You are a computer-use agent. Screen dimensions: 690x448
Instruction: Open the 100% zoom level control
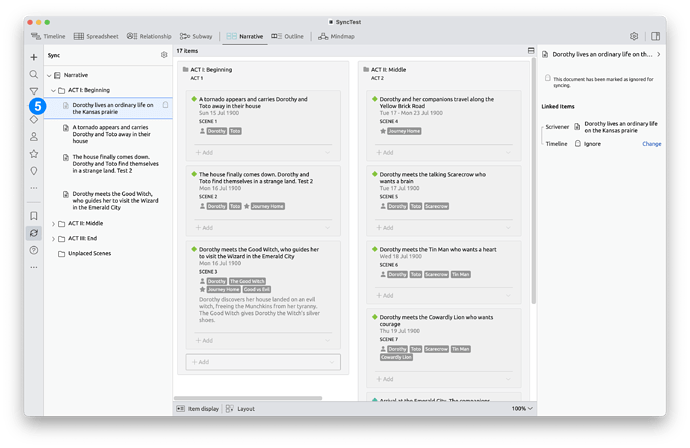point(521,408)
